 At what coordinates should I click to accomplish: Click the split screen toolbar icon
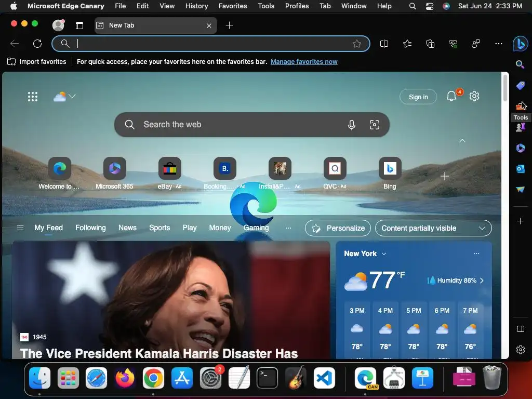[x=384, y=44]
